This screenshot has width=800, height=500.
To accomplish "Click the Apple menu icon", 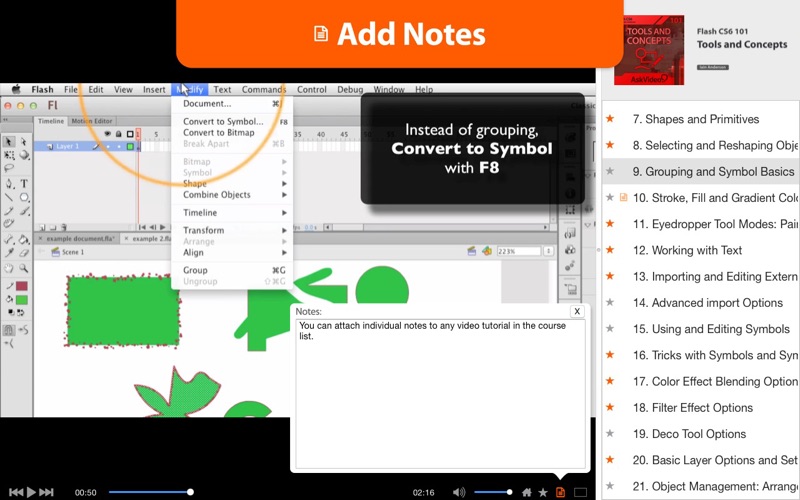I will point(16,89).
